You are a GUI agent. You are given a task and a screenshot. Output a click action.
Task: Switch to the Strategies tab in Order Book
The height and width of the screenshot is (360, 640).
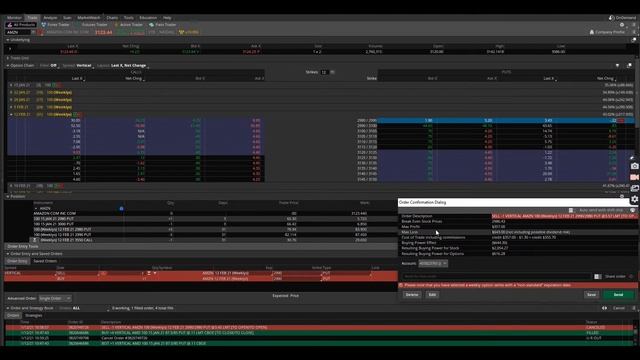click(33, 316)
